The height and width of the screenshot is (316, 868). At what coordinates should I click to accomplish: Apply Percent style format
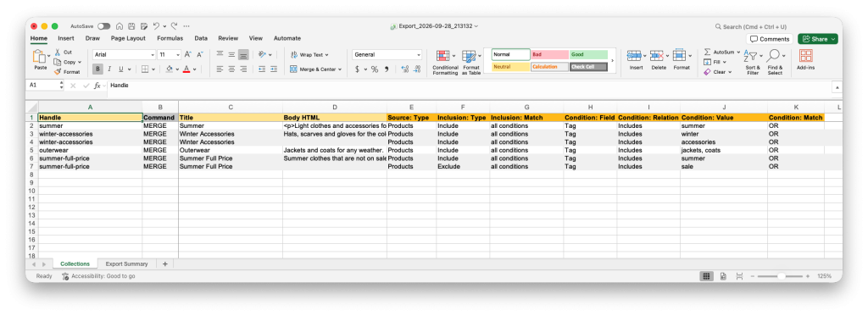(375, 69)
